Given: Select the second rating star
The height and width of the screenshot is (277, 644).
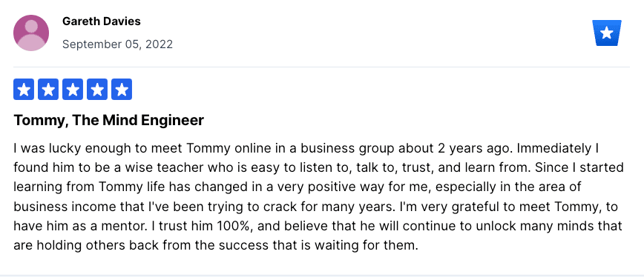Looking at the screenshot, I should tap(48, 90).
